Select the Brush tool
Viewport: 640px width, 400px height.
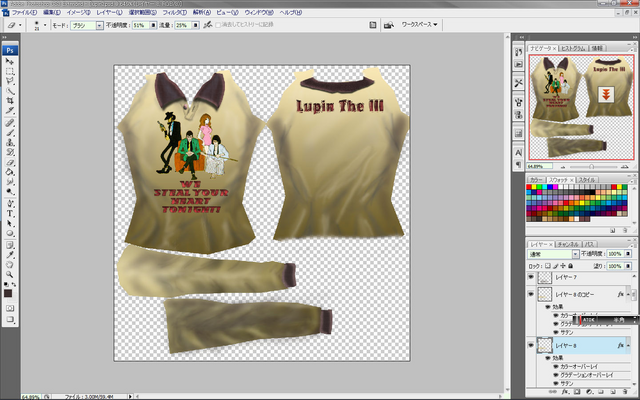tap(10, 133)
